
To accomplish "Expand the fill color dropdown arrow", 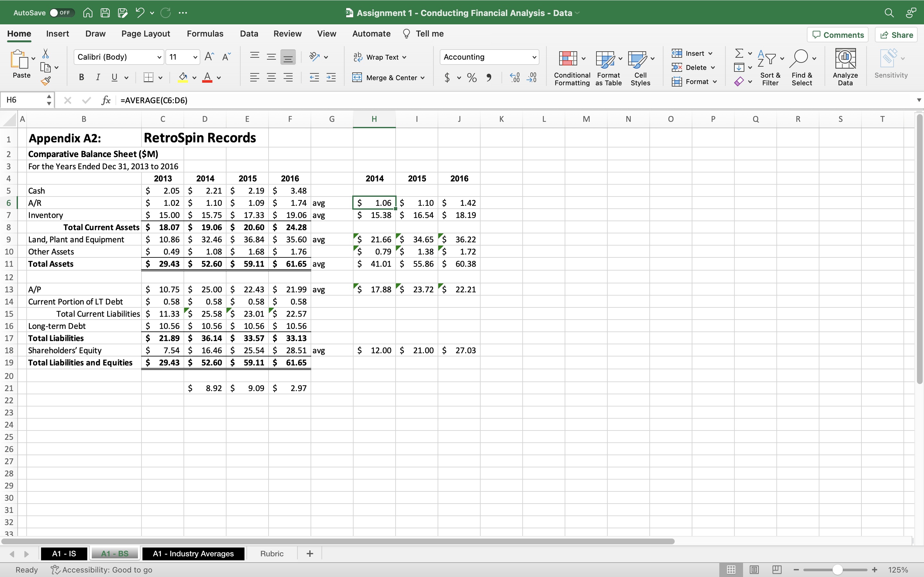I will (x=194, y=78).
